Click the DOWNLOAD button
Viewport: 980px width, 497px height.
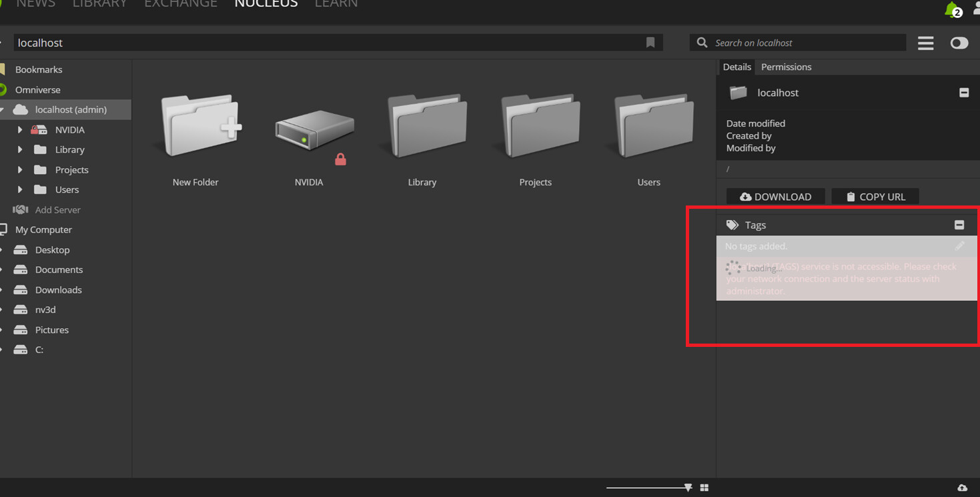coord(775,196)
